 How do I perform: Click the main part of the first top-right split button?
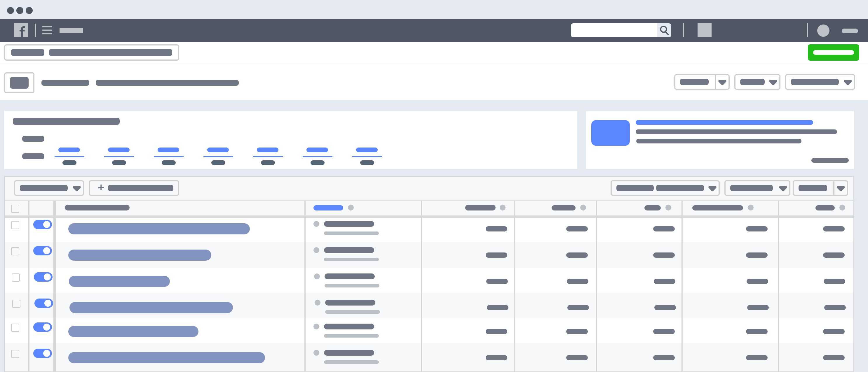click(x=695, y=82)
